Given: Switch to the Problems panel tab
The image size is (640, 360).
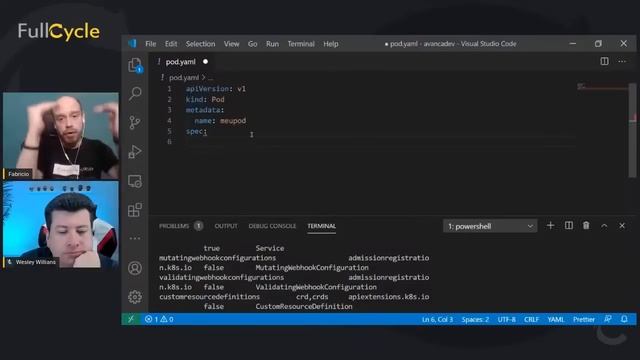Looking at the screenshot, I should click(x=181, y=226).
